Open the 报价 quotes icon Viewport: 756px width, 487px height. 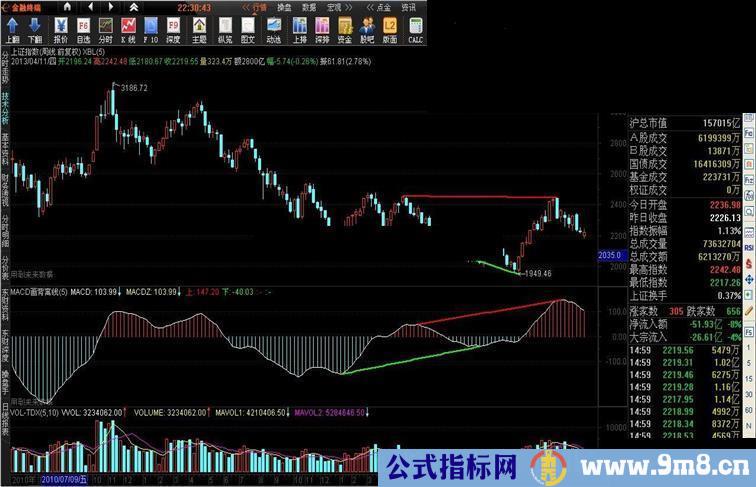click(61, 30)
